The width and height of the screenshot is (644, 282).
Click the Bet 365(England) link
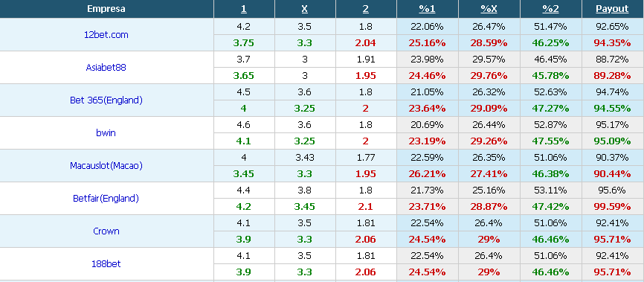[x=106, y=100]
